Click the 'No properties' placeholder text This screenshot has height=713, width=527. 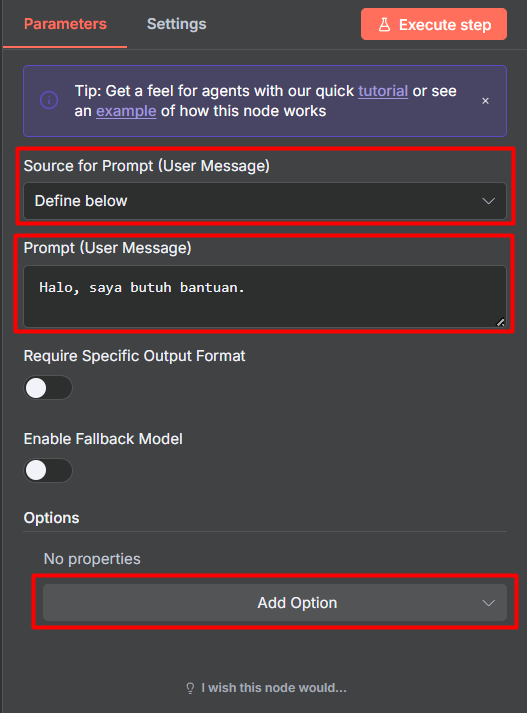92,559
